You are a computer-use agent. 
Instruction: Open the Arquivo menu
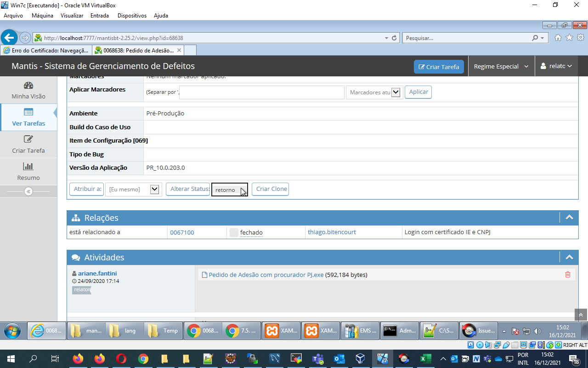[13, 15]
